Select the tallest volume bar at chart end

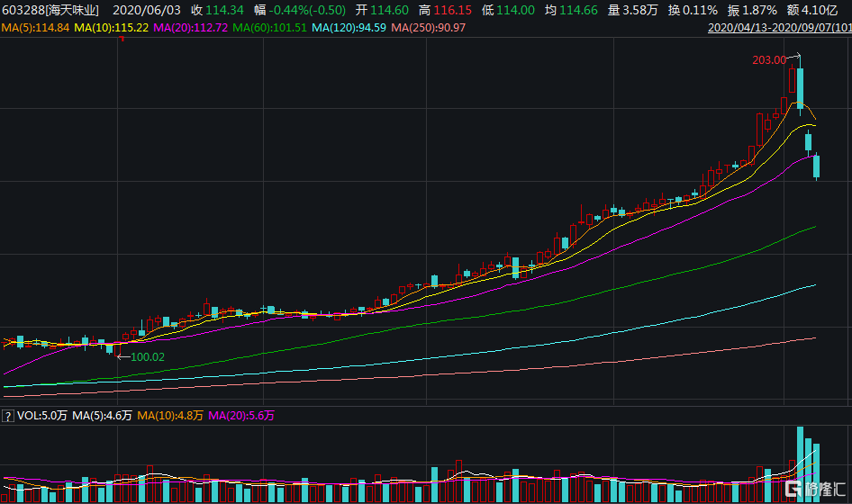800,465
